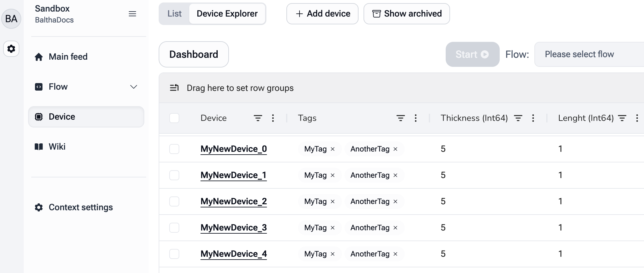Switch to the Device Explorer tab

(227, 14)
